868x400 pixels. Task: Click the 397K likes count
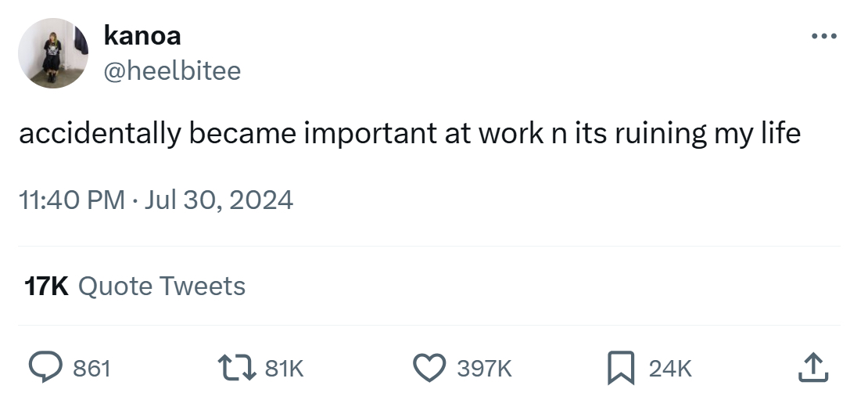click(484, 368)
